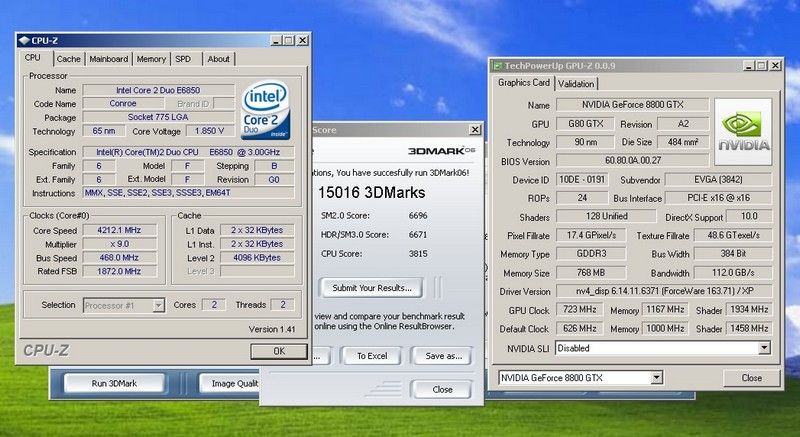Open the About tab in CPU-Z
The image size is (800, 437).
coord(218,59)
